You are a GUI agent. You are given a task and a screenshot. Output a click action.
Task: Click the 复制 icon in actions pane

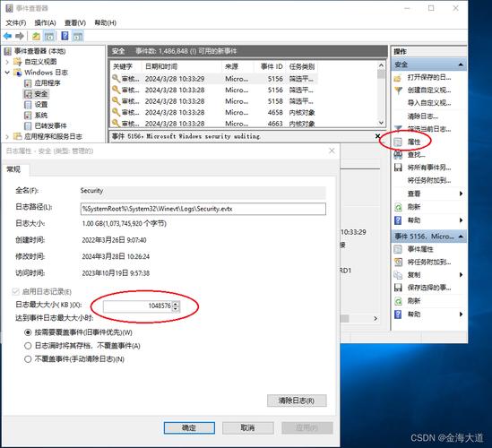point(398,275)
